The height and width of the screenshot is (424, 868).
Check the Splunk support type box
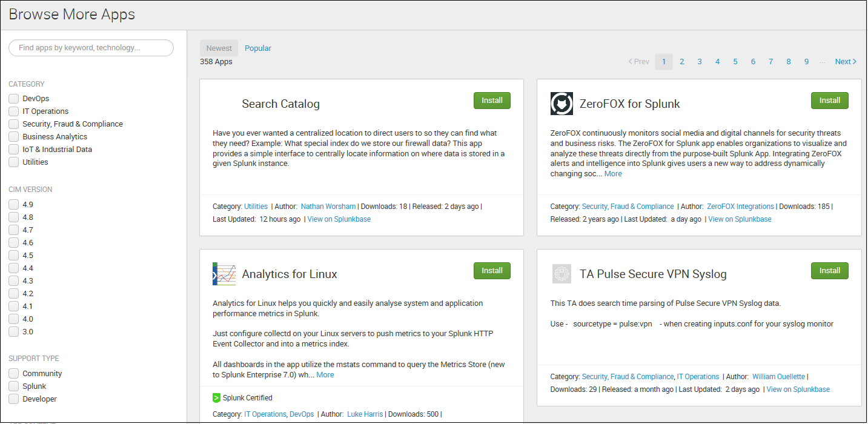(13, 386)
